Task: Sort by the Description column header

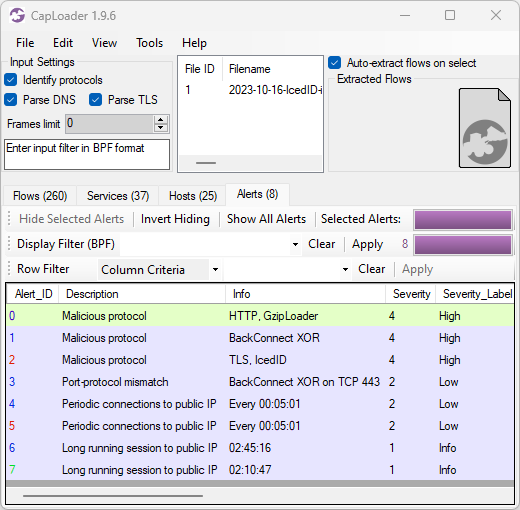Action: (x=142, y=294)
